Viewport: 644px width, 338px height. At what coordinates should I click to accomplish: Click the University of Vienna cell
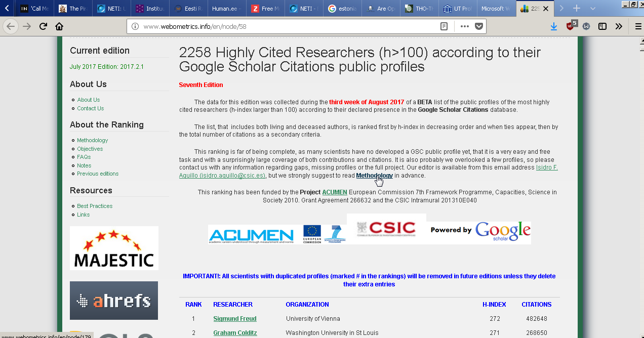tap(313, 319)
